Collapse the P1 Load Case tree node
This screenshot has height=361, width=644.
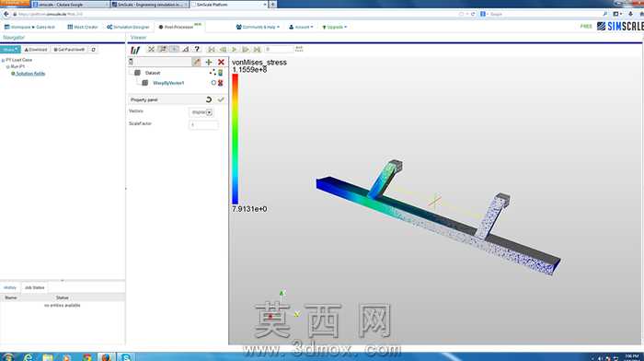click(4, 60)
